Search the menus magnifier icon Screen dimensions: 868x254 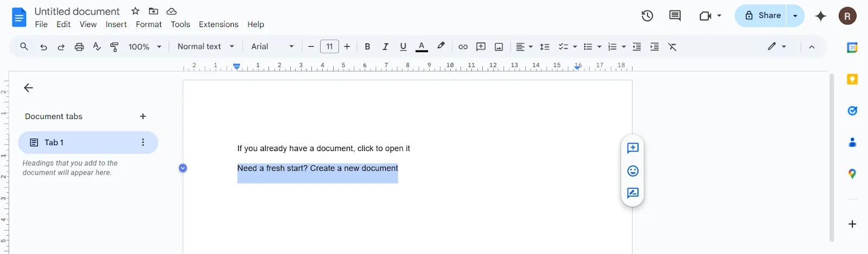pos(24,47)
